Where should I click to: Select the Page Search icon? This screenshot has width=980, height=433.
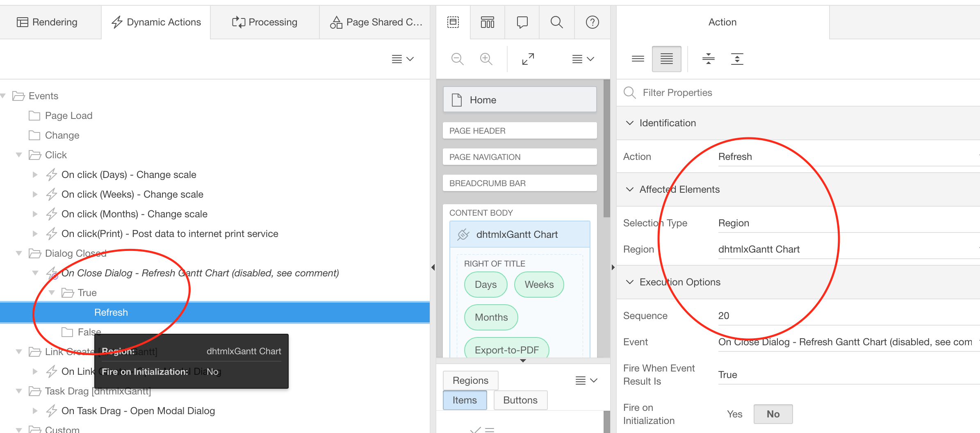click(x=556, y=23)
